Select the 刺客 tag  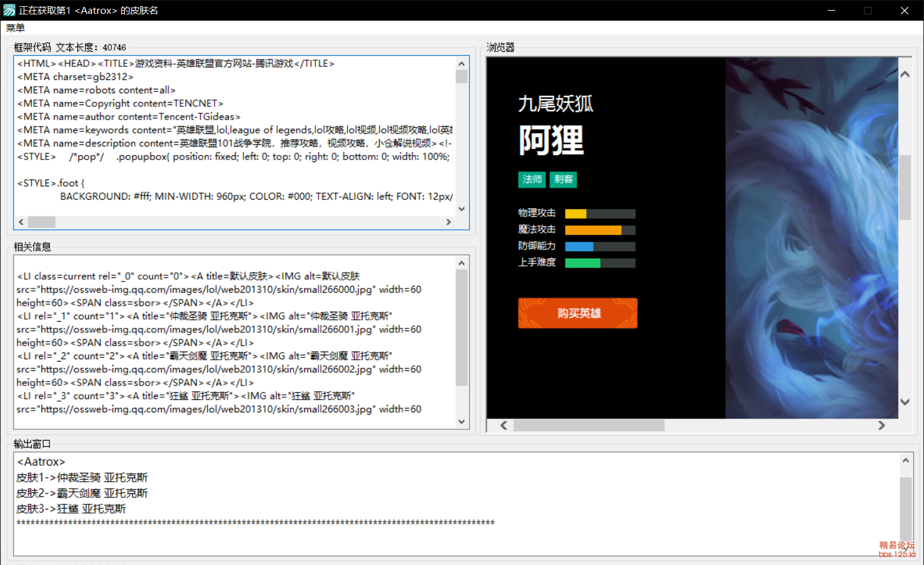pyautogui.click(x=563, y=180)
